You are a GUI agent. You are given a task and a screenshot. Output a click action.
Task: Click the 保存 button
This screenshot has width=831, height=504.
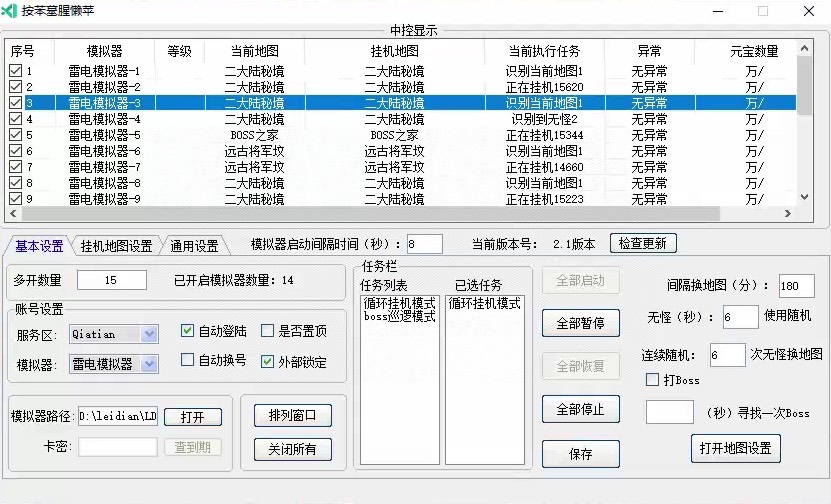tap(580, 454)
